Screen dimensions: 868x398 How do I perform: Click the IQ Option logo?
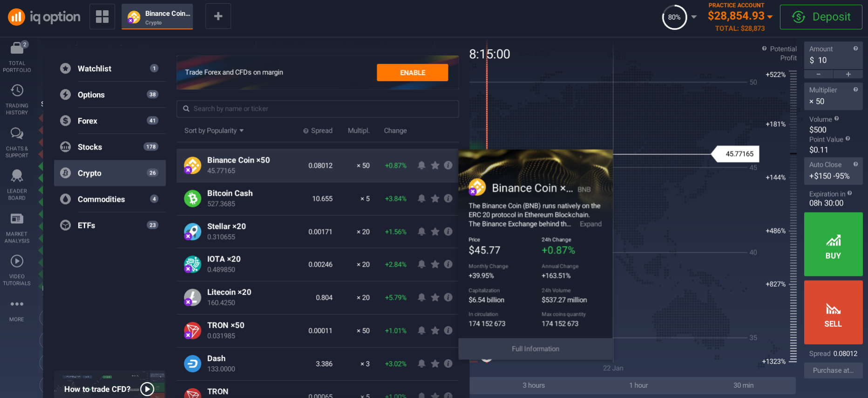[44, 17]
